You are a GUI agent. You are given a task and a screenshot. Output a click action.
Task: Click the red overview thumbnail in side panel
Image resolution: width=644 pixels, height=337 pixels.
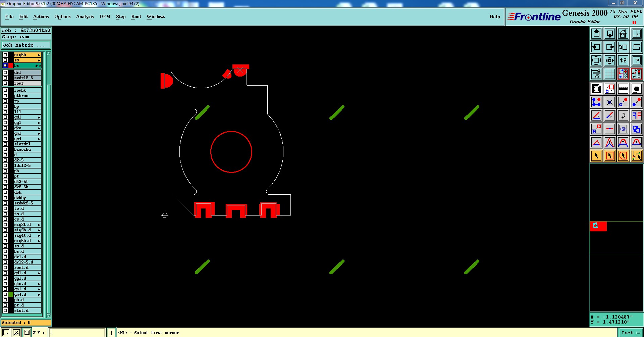pos(598,226)
